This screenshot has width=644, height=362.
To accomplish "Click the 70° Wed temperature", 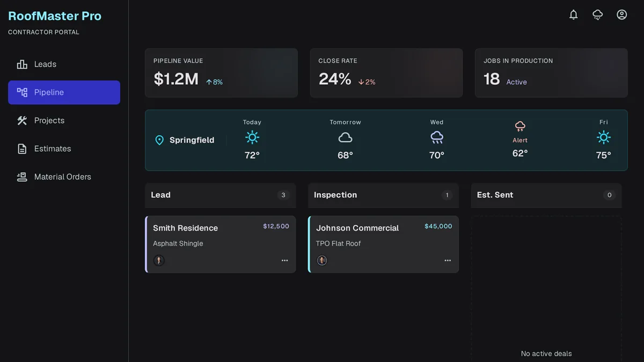I will (437, 155).
